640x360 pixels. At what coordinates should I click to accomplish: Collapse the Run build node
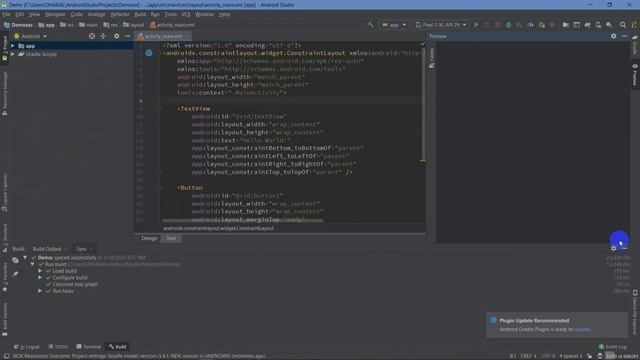pyautogui.click(x=33, y=264)
